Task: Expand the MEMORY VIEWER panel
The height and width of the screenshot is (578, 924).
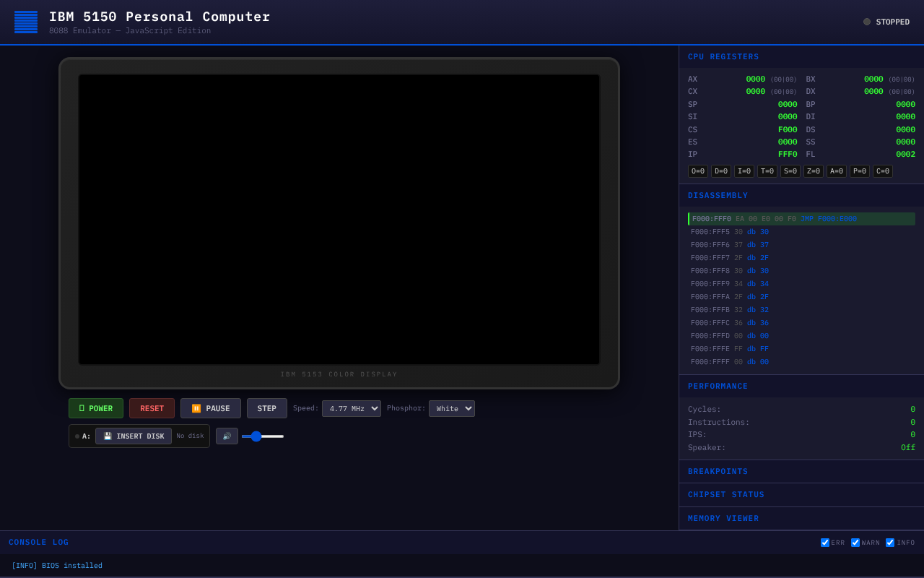Action: (801, 519)
